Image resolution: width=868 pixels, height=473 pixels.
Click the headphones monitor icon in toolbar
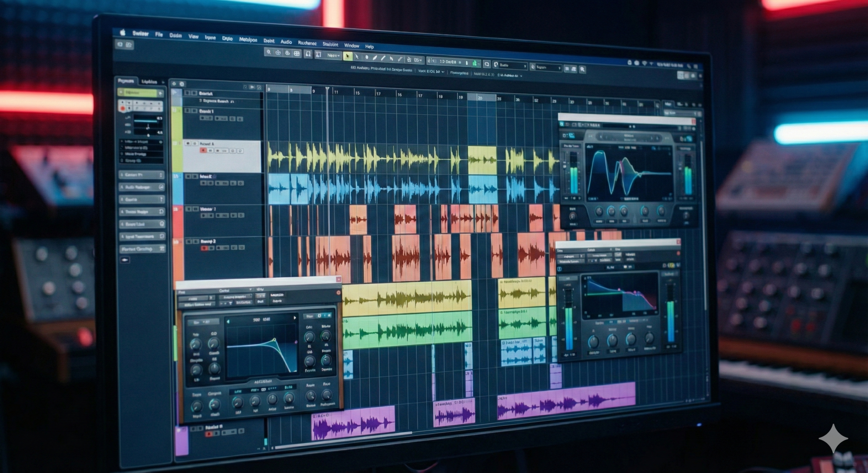(x=308, y=54)
